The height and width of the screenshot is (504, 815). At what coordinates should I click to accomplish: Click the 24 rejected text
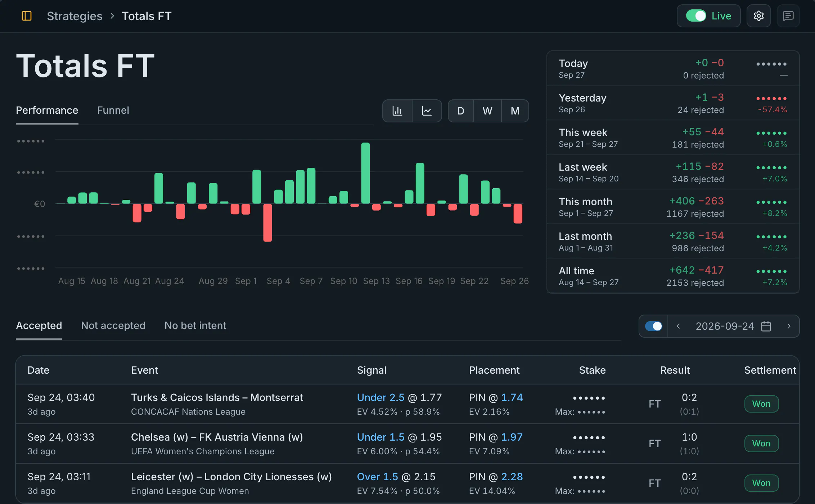pos(701,110)
